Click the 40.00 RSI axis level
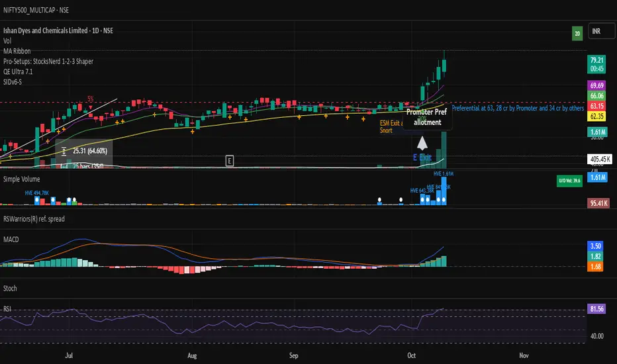 597,336
